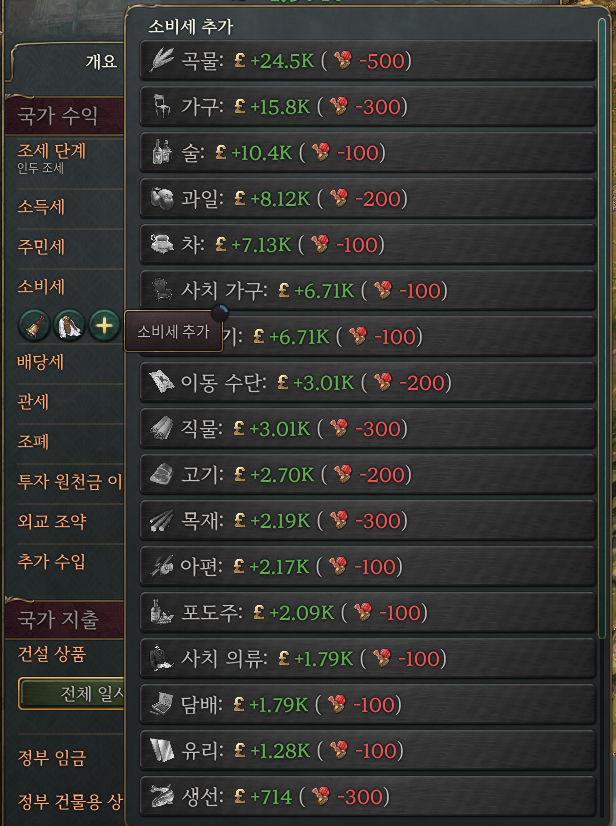
Task: Add consumption tax on 아편 opium
Action: (x=368, y=566)
